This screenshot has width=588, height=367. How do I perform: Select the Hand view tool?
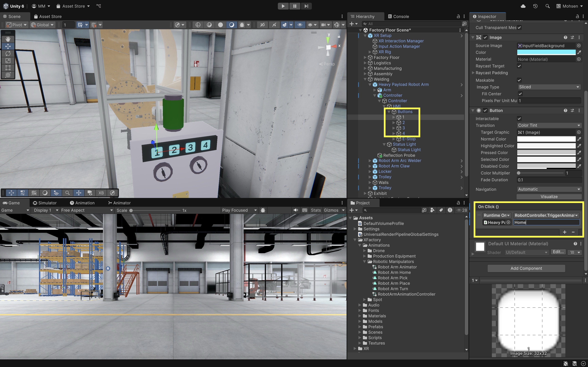[x=8, y=39]
